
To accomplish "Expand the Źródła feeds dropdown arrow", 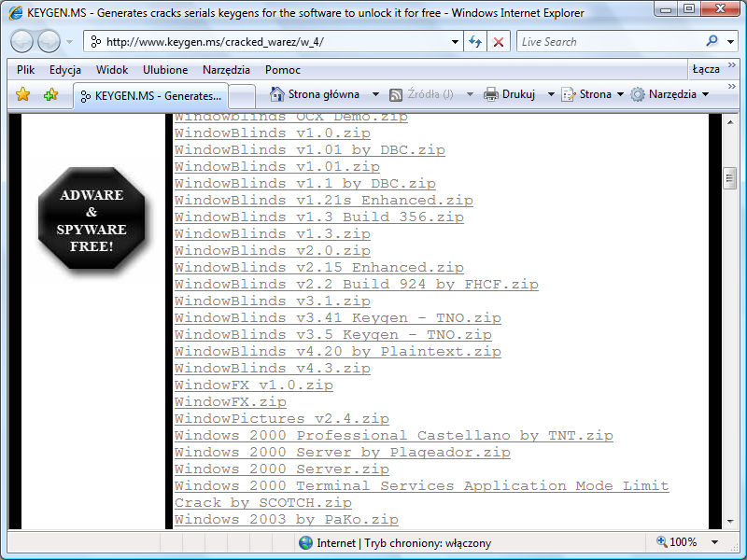I will (x=470, y=94).
